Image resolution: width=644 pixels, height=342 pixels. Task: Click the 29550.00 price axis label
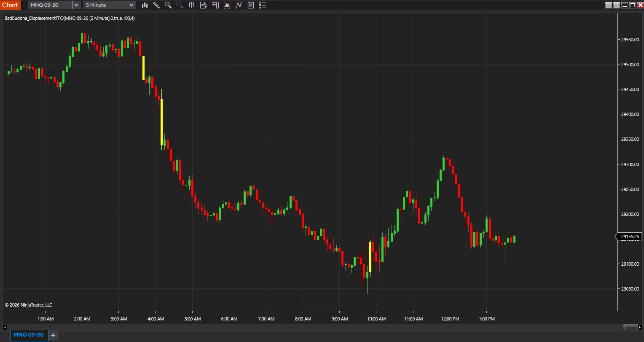[x=630, y=40]
